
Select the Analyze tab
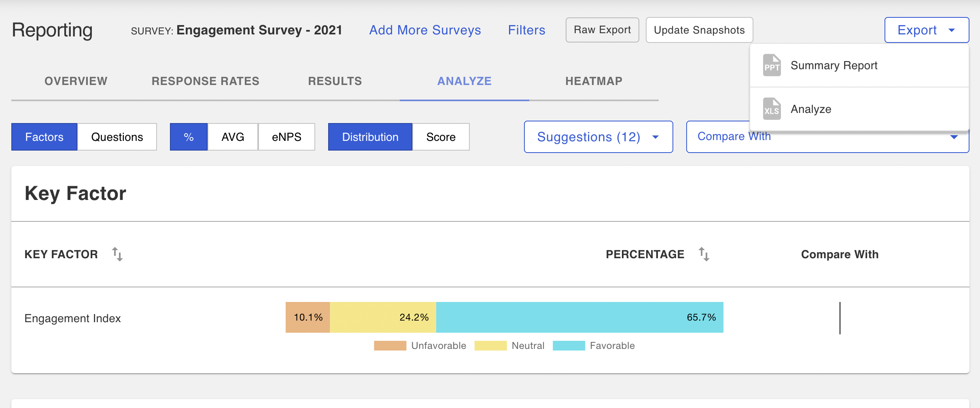click(465, 81)
